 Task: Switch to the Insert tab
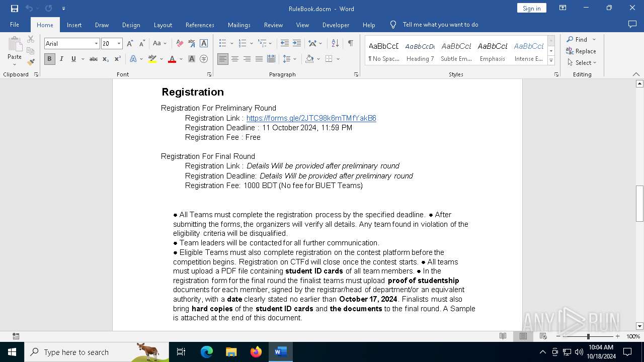74,25
